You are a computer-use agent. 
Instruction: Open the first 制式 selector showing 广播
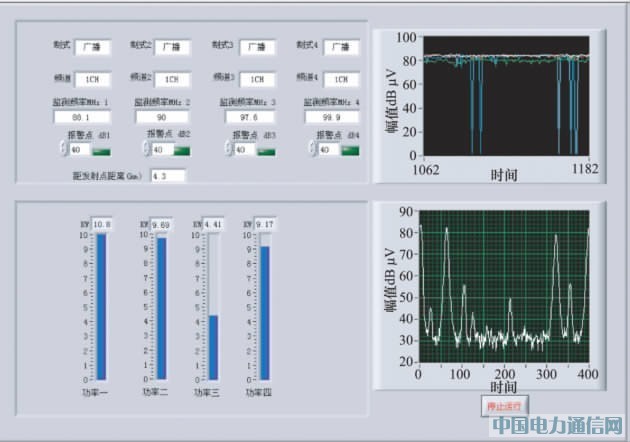click(x=90, y=46)
